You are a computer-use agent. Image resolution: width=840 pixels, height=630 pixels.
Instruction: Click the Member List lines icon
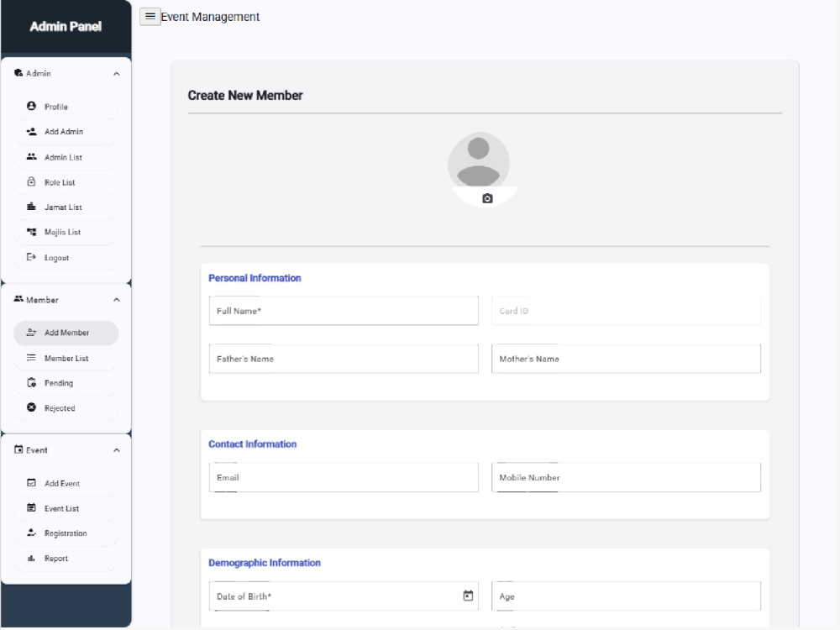click(x=32, y=357)
